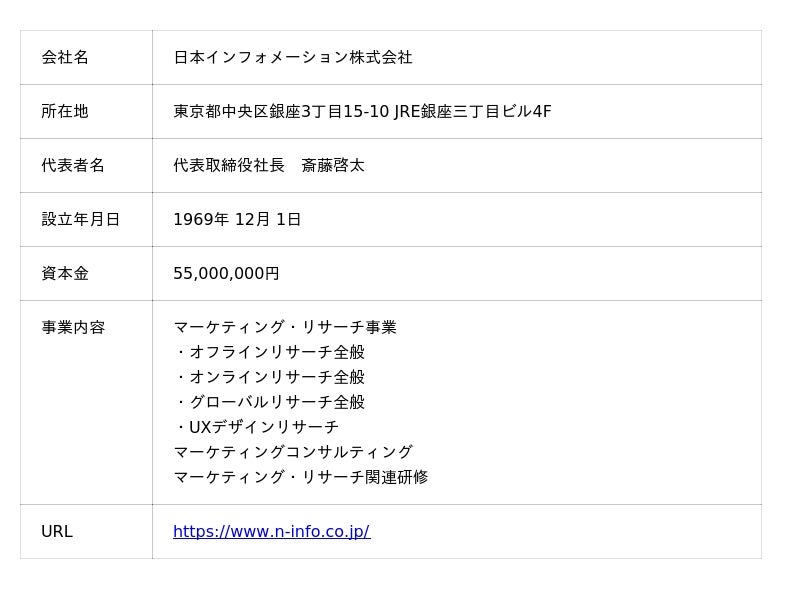Click the representative name 斎藤啓太

click(332, 166)
